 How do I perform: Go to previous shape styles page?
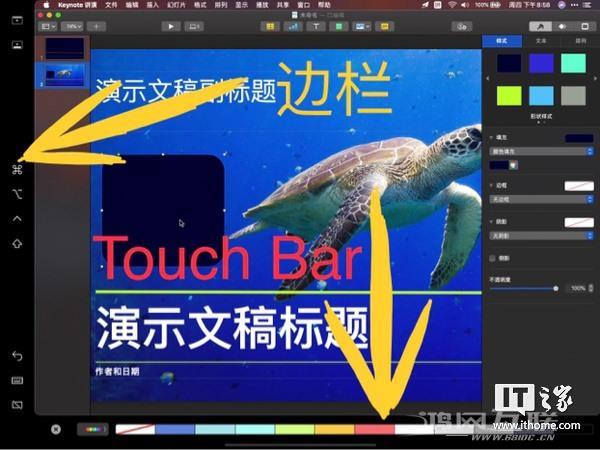tap(487, 78)
